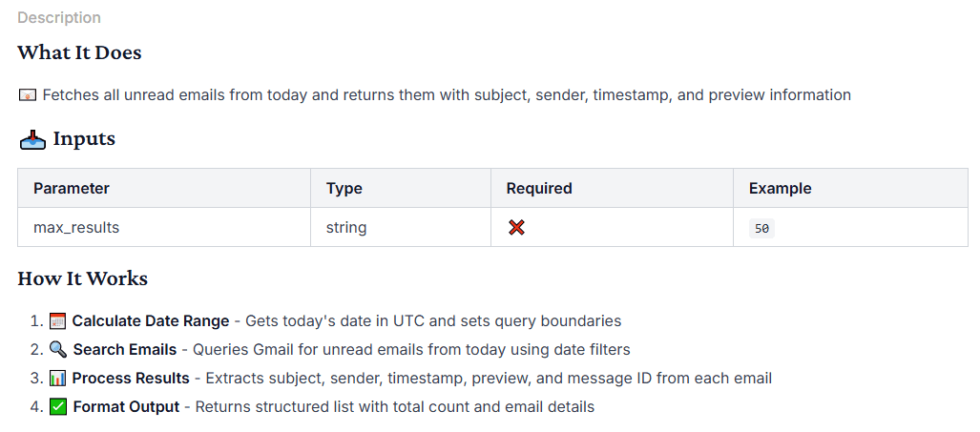Click the Description label at top
This screenshot has height=432, width=980.
tap(59, 18)
